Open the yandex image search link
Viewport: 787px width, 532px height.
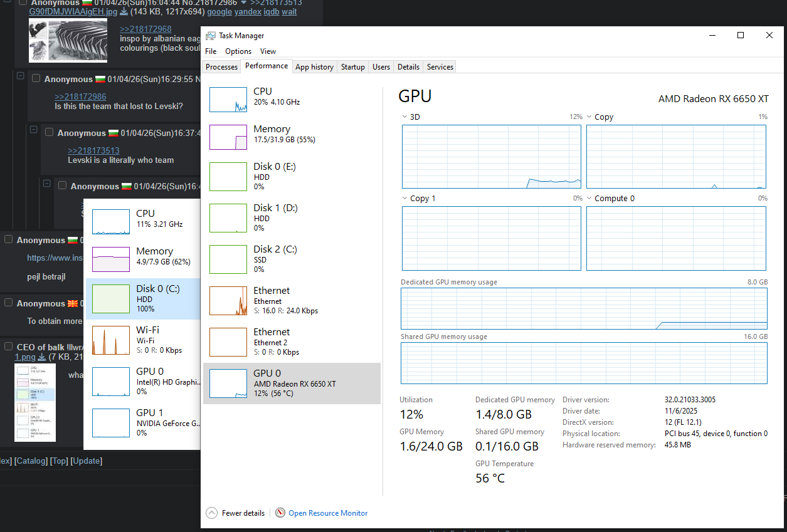(247, 12)
